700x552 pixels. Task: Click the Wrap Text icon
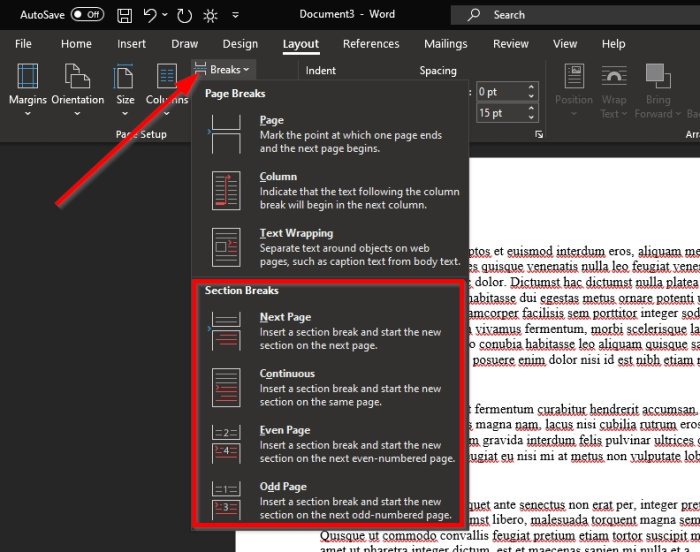[614, 78]
